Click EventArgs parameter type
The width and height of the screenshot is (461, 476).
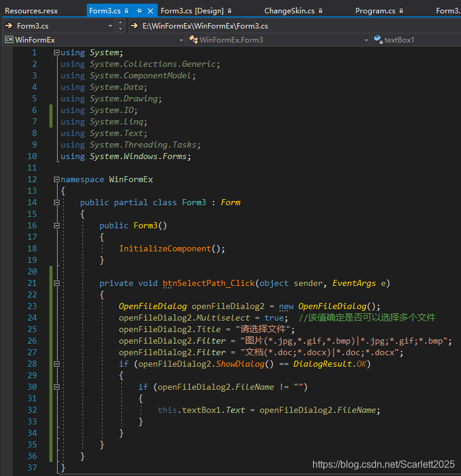[x=354, y=283]
